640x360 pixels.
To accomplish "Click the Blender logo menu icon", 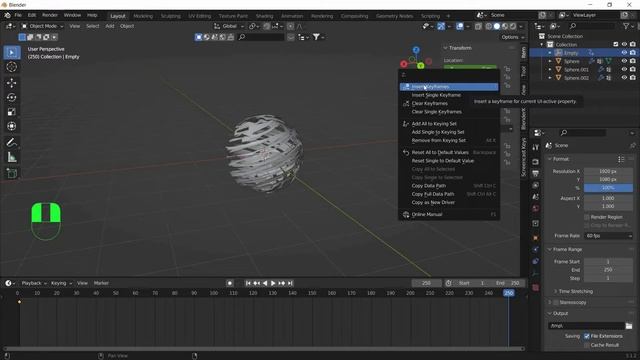I will pyautogui.click(x=7, y=15).
